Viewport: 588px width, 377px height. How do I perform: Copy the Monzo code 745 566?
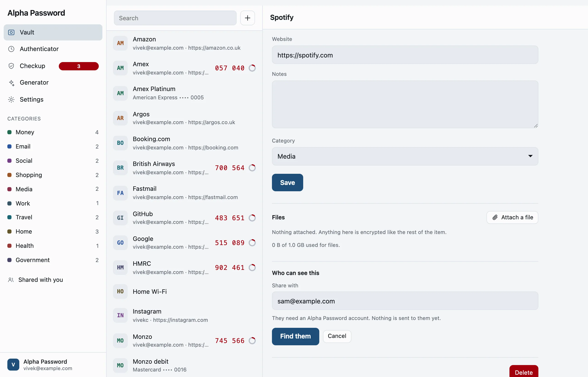click(230, 340)
